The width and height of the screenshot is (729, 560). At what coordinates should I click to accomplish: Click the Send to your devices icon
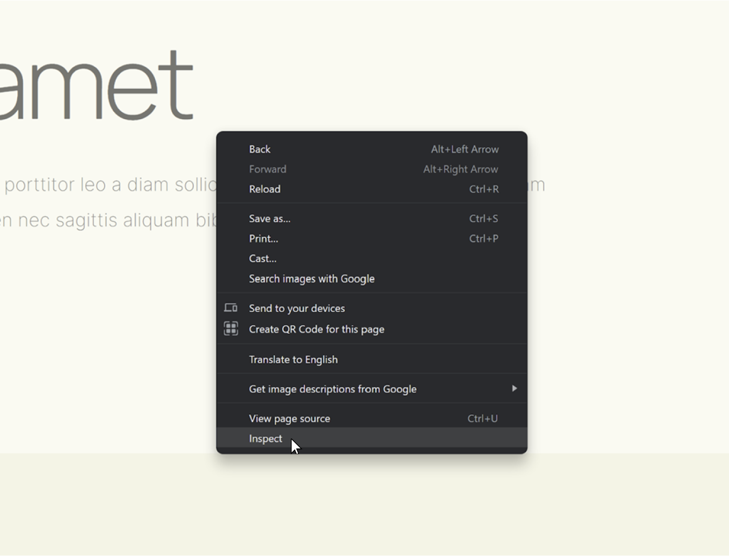(231, 308)
